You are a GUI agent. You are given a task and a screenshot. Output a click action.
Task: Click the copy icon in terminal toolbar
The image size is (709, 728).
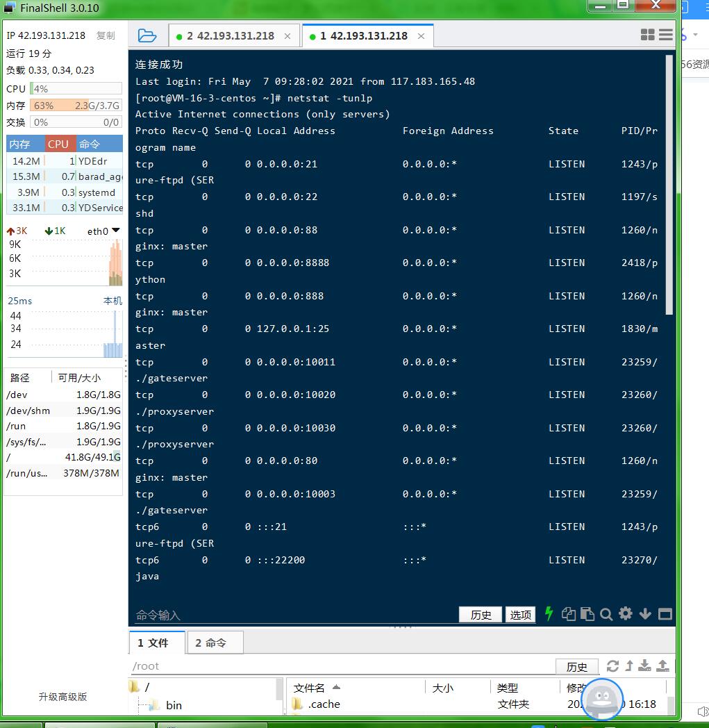point(569,614)
